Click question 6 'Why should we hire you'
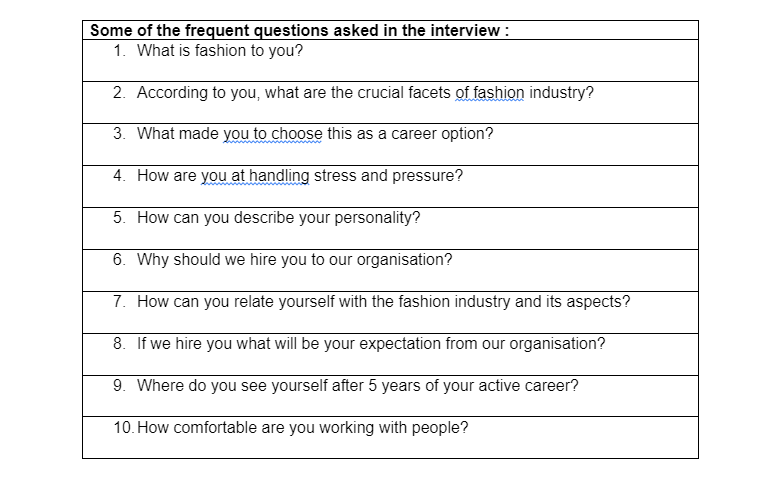The height and width of the screenshot is (493, 774). (x=294, y=260)
